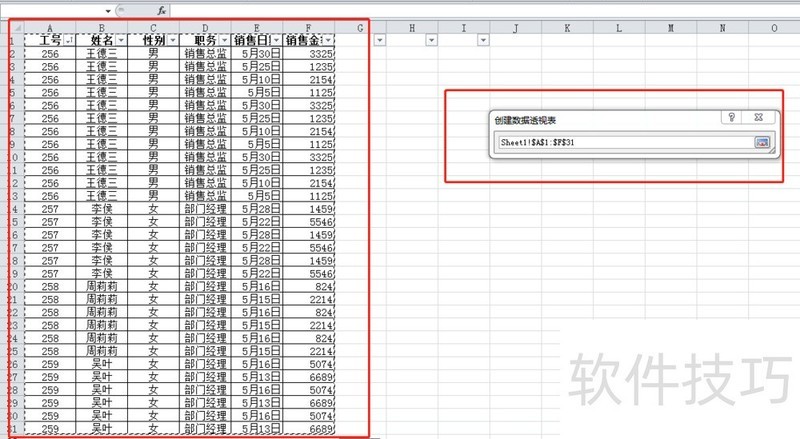Click the formula bar input area
Screen dimensions: 800x439
pyautogui.click(x=485, y=11)
